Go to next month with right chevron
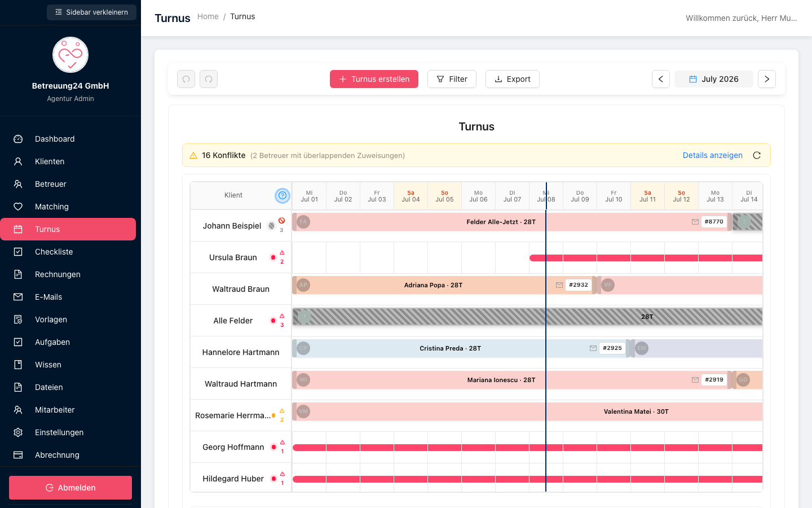 tap(767, 79)
